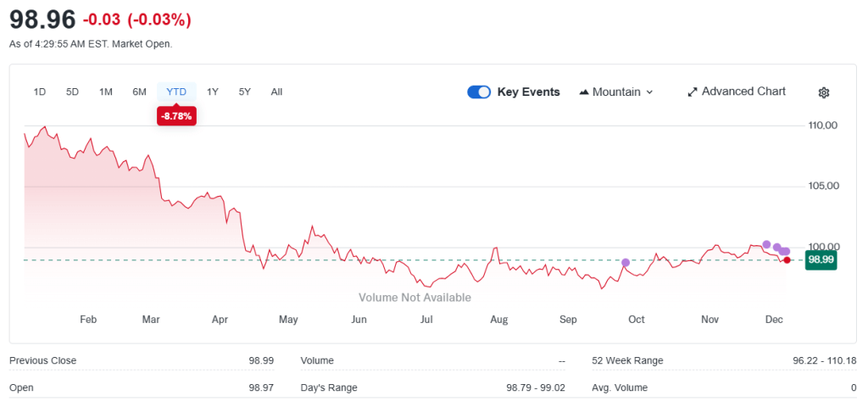View the 5Y price history
Screen dimensions: 868x407
click(245, 92)
